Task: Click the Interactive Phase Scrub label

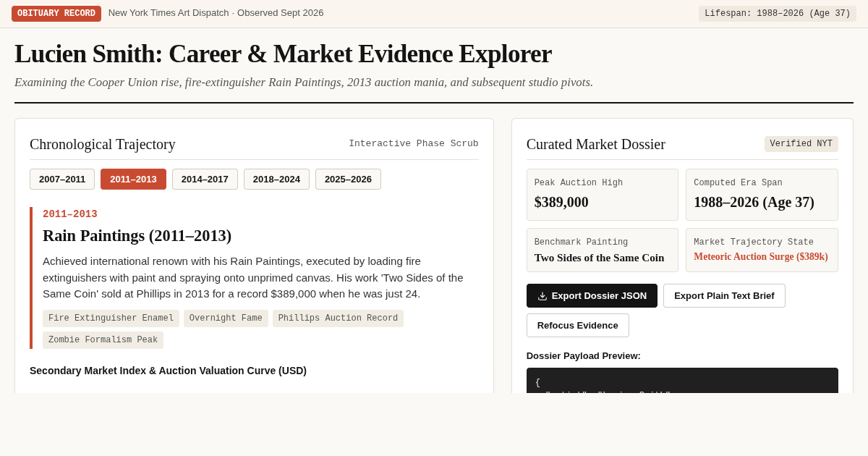Action: 414,144
